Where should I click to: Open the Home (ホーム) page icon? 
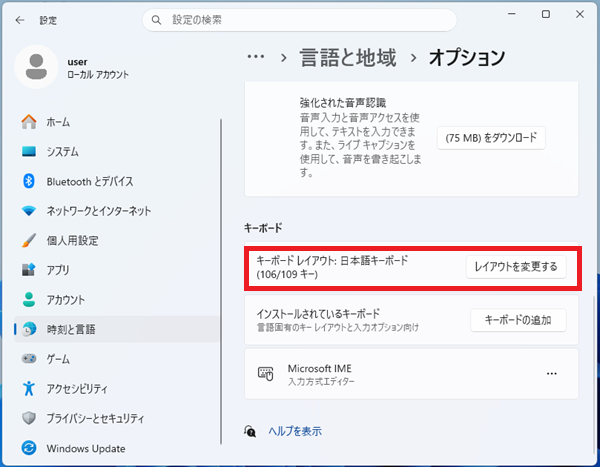click(x=29, y=122)
